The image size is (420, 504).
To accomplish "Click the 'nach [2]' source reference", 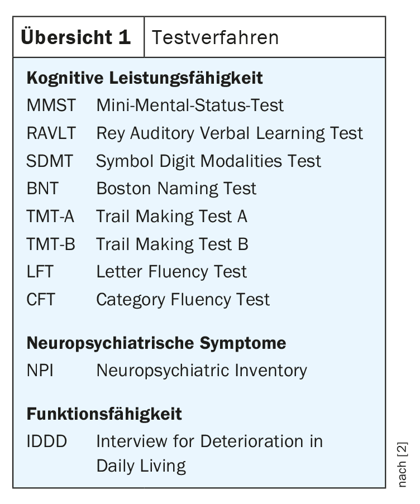I will [403, 464].
